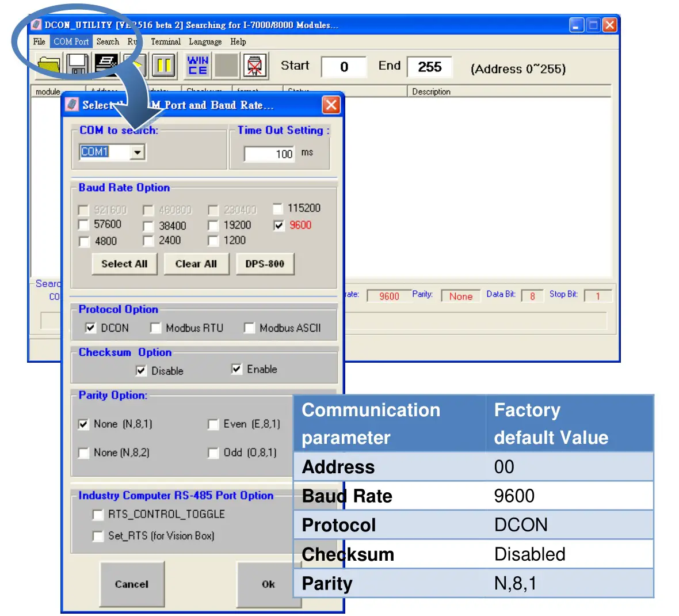Click the DCON_UTILITY title bar icon
The height and width of the screenshot is (616, 679).
(35, 25)
